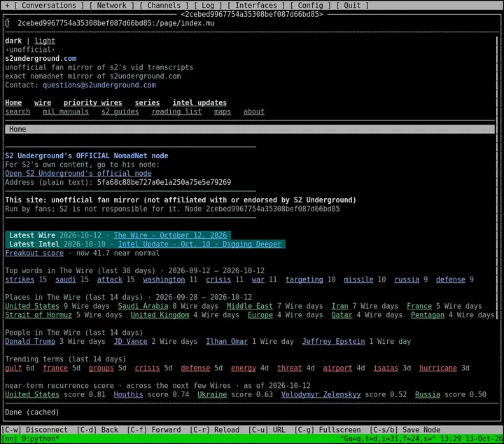Click the trending term 'hurricane'
The height and width of the screenshot is (444, 504).
tap(438, 368)
